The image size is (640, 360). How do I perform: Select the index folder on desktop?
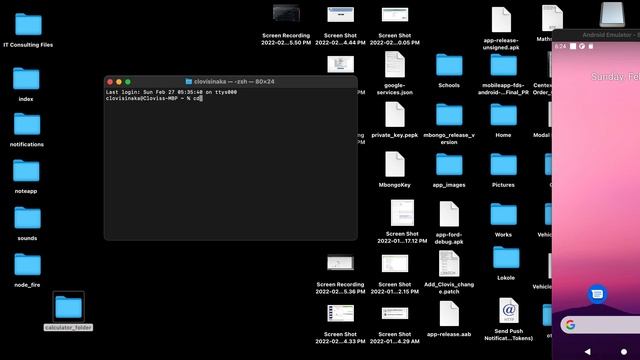coord(26,78)
